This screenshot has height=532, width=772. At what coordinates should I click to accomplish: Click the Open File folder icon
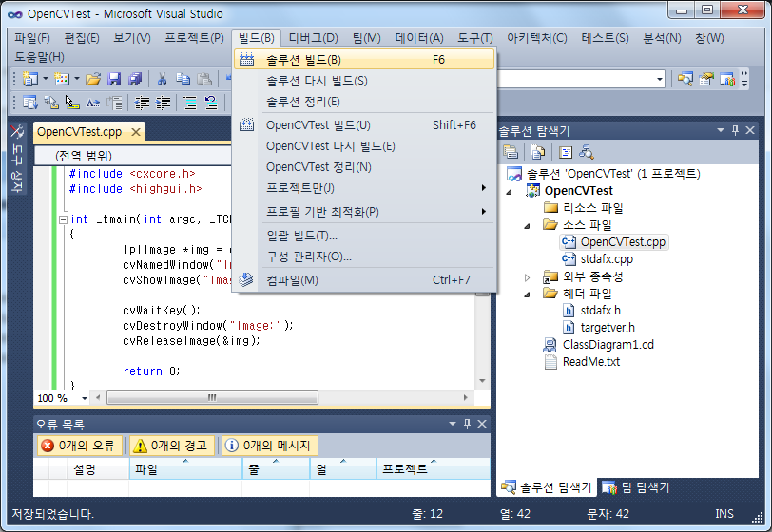[x=93, y=79]
